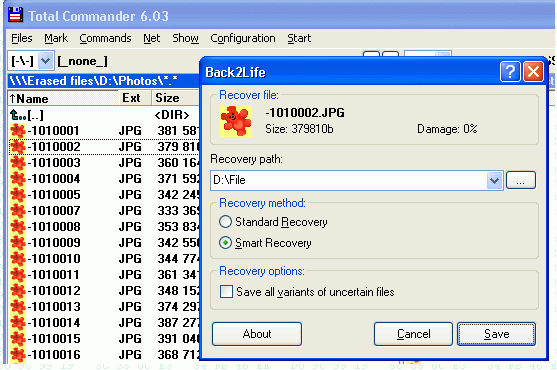Sort files by the Size column header

tap(176, 98)
